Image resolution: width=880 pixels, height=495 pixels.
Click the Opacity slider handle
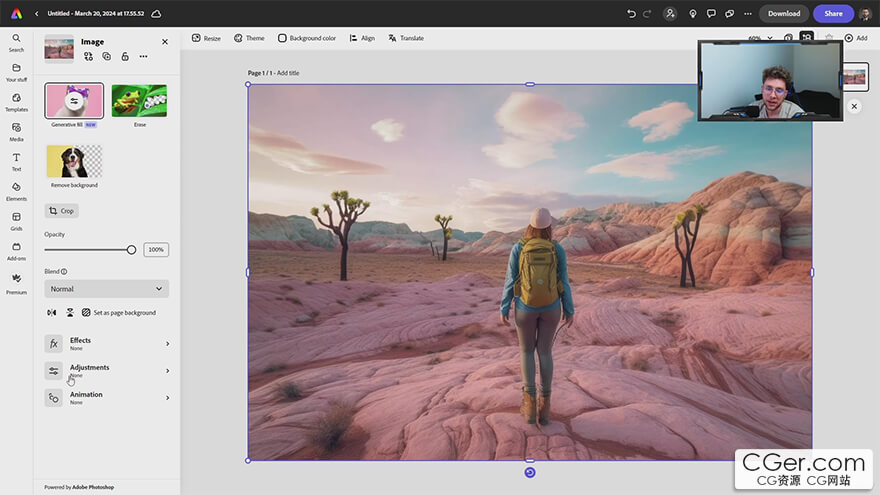131,250
